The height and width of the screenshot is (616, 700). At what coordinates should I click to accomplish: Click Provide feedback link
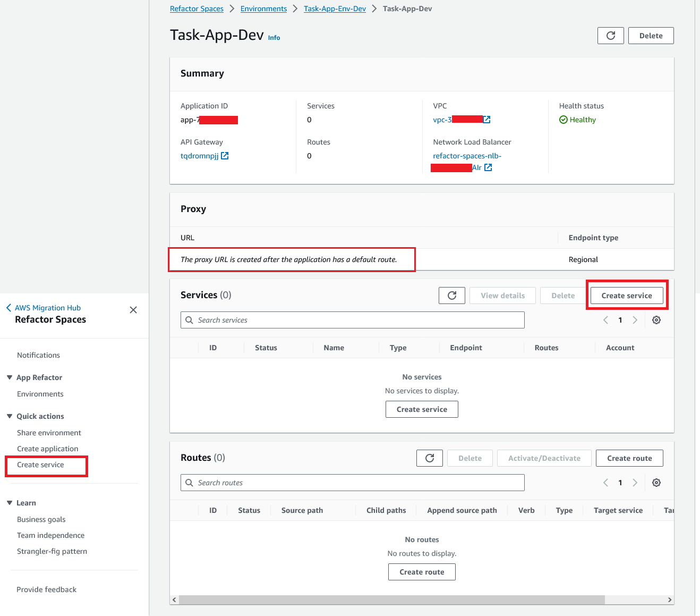[x=46, y=589]
